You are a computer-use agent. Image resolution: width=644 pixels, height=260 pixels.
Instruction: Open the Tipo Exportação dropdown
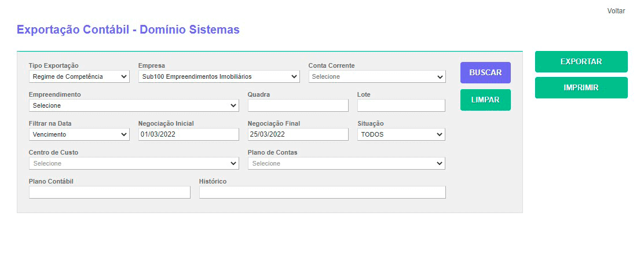click(x=79, y=76)
